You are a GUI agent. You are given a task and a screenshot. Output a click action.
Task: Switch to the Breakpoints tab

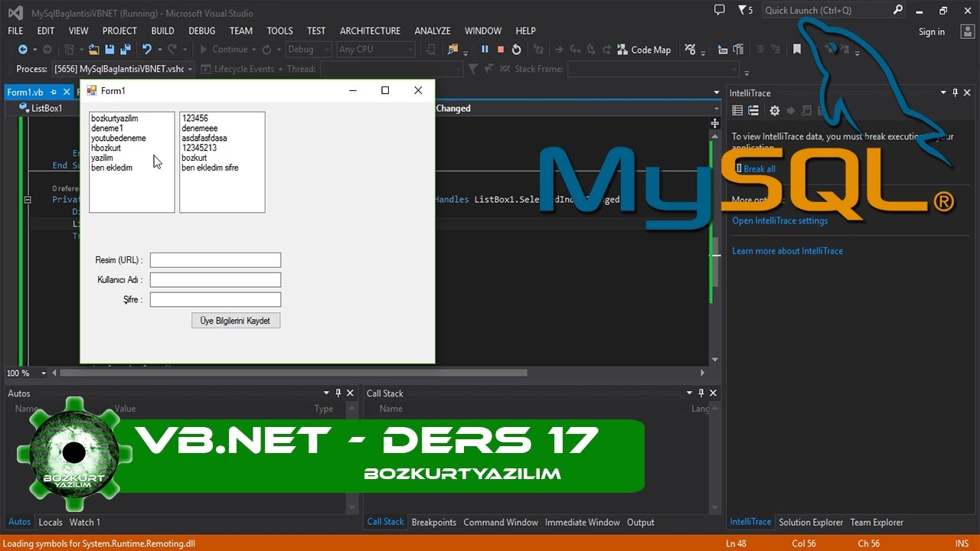click(434, 522)
